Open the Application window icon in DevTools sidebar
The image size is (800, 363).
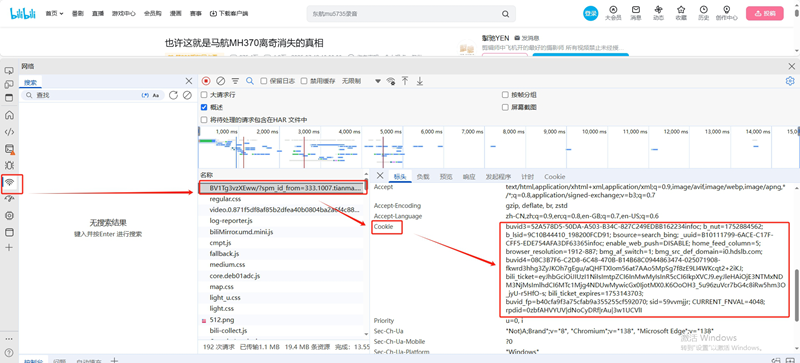tap(9, 232)
